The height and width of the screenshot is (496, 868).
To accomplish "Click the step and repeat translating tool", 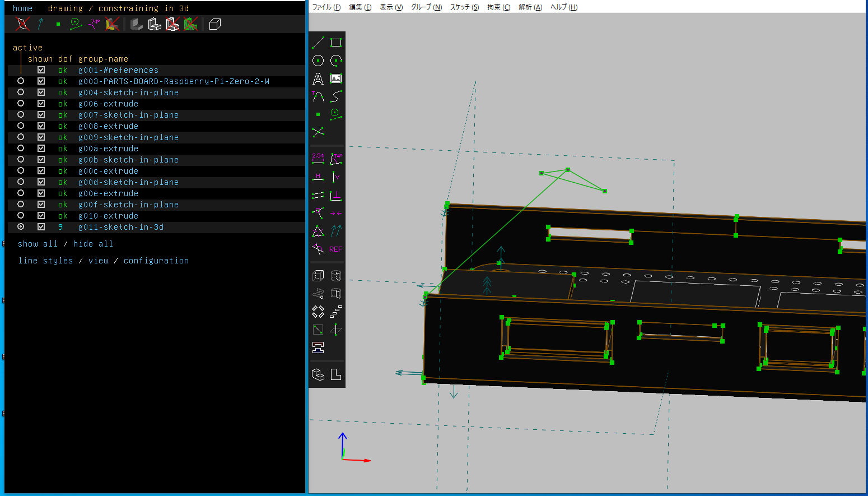I will [x=336, y=312].
